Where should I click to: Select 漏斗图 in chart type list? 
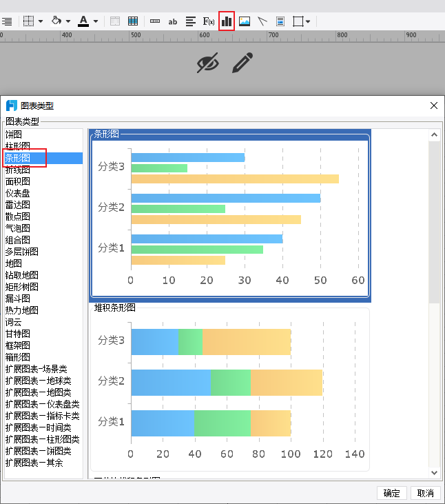tap(43, 299)
